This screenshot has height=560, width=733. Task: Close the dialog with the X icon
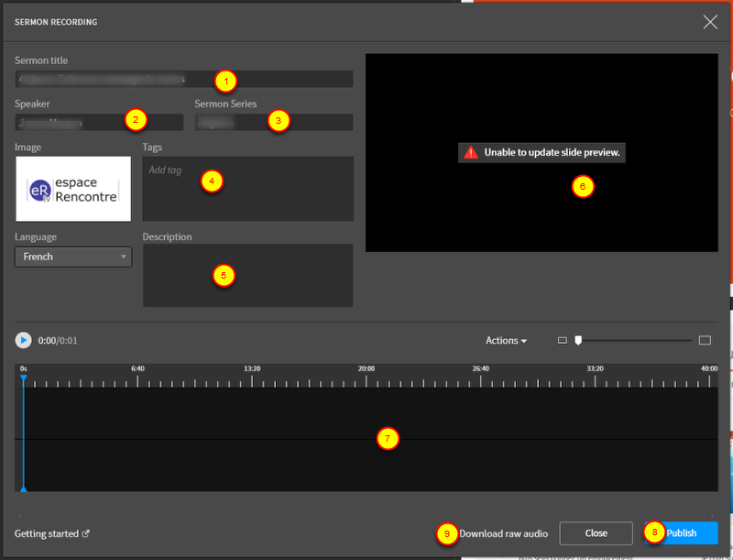click(710, 22)
